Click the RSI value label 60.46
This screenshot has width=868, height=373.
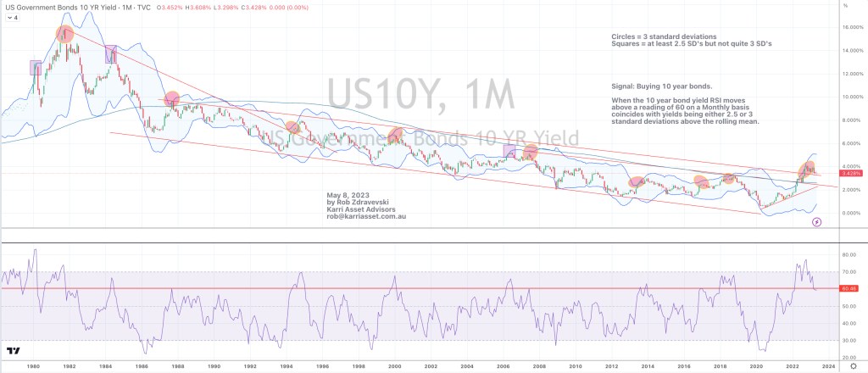[x=849, y=289]
